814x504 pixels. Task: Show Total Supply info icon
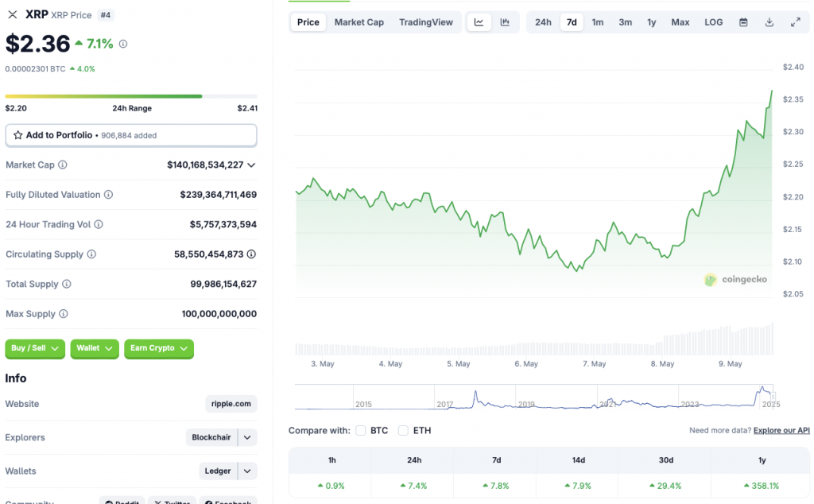pyautogui.click(x=67, y=284)
